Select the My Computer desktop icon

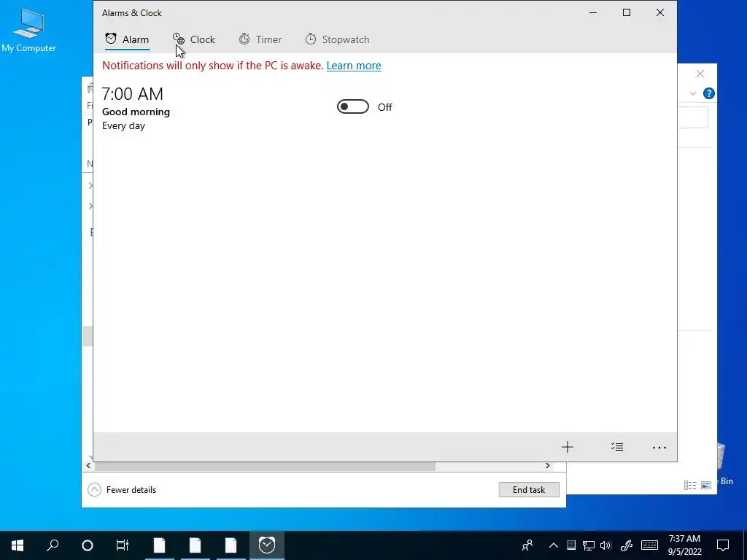click(x=28, y=31)
